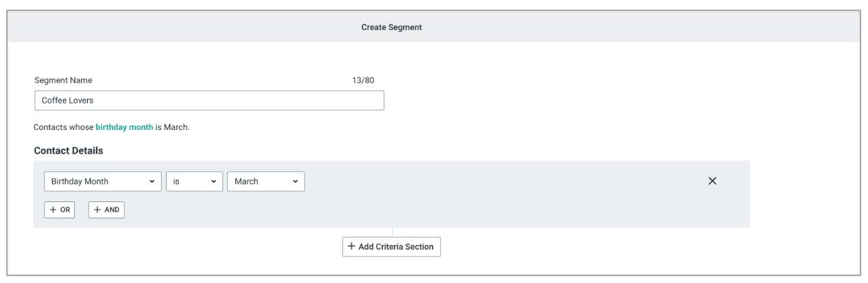
Task: Open the March month value dropdown
Action: [x=265, y=182]
